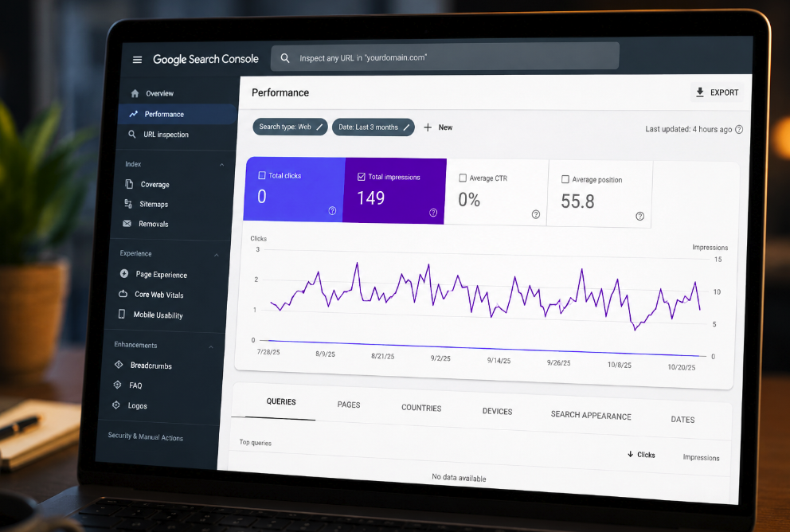Click the Coverage pages icon
The width and height of the screenshot is (790, 532).
(x=129, y=184)
